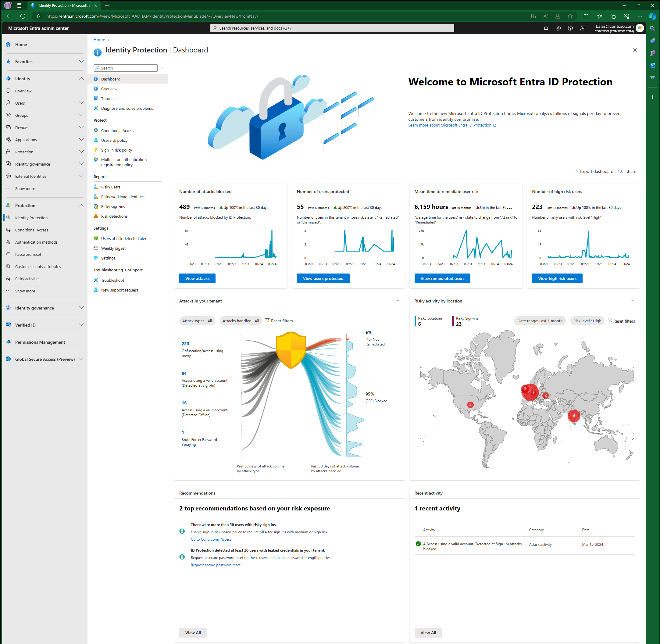
Task: Open the Attack types filter
Action: coord(197,321)
